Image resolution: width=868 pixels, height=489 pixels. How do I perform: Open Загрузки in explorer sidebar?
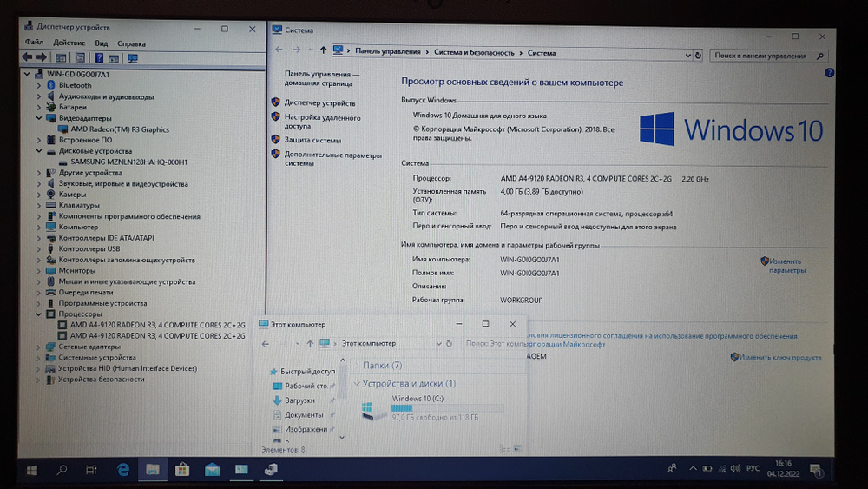pyautogui.click(x=299, y=400)
